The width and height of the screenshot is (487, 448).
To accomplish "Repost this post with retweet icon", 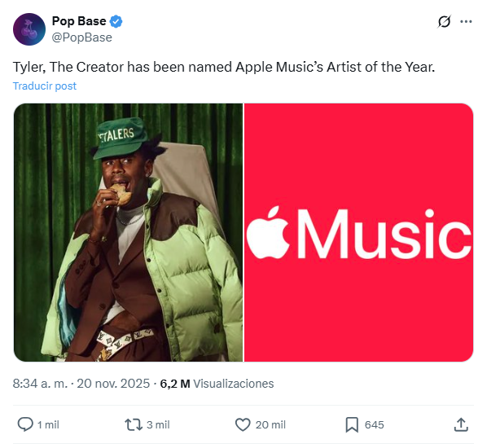I will tap(134, 424).
